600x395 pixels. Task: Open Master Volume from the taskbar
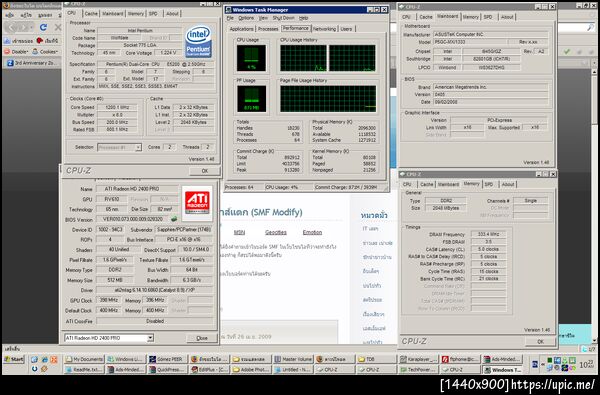(293, 359)
